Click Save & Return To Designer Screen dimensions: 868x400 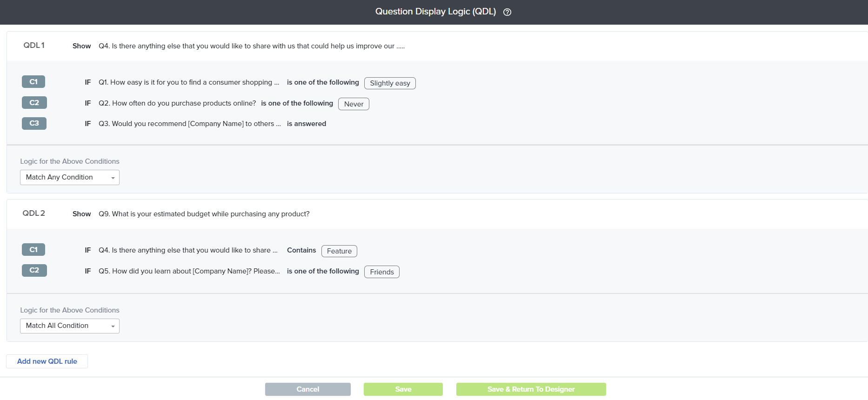point(531,389)
